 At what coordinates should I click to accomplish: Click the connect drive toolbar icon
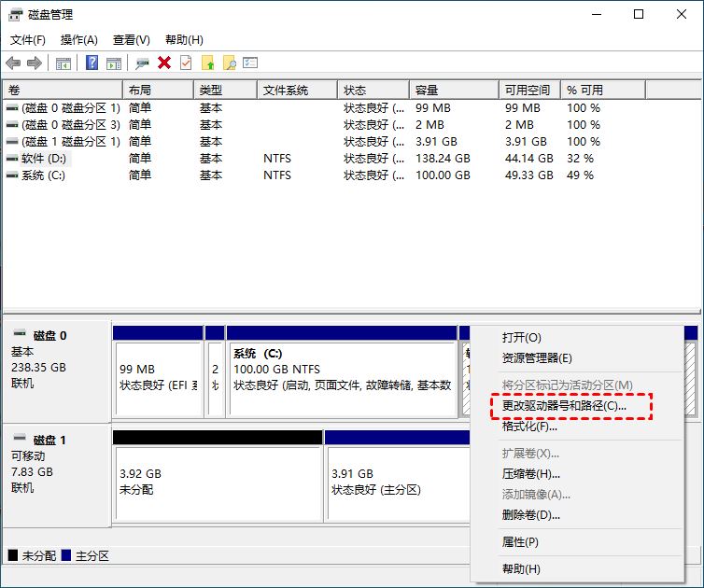pyautogui.click(x=142, y=63)
